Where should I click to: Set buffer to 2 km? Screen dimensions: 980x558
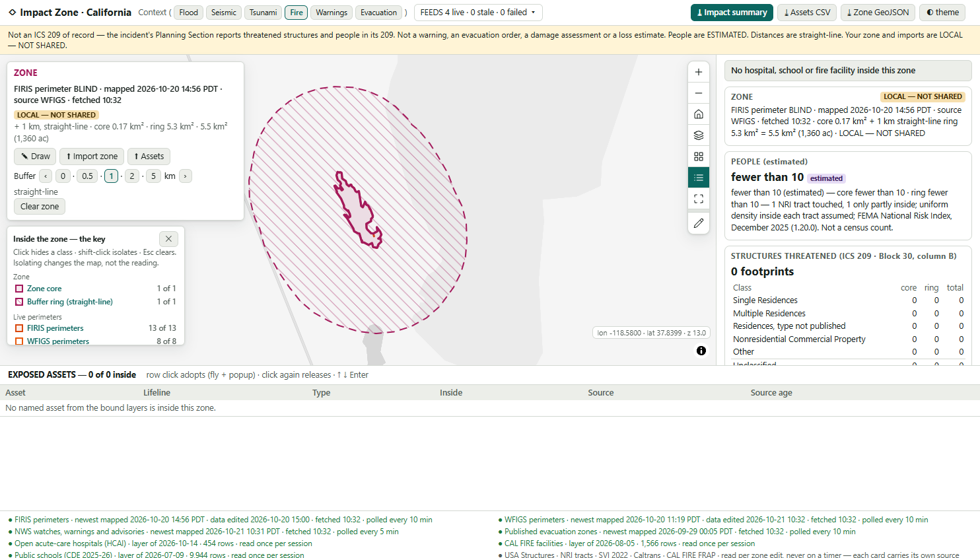point(132,176)
